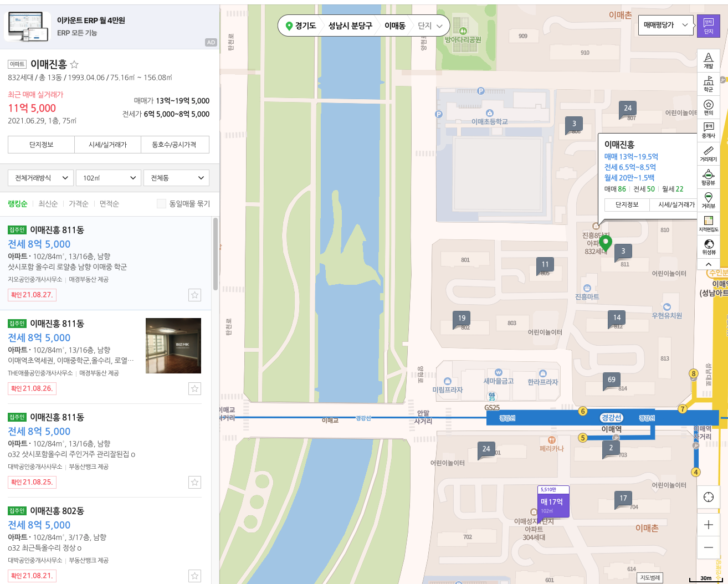The image size is (728, 584).
Task: Click the 새마을금고 map icon
Action: tap(499, 372)
